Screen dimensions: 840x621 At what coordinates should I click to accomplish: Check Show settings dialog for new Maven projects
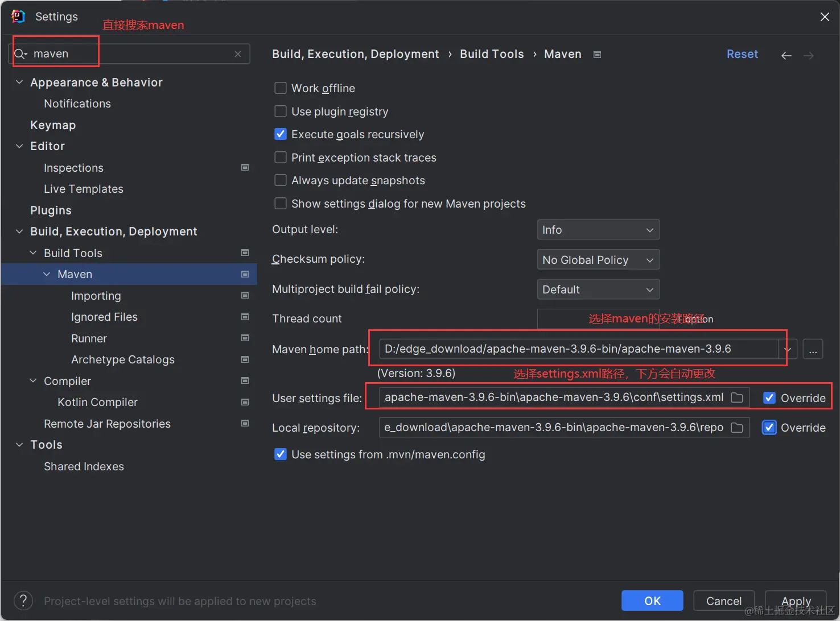pos(281,203)
